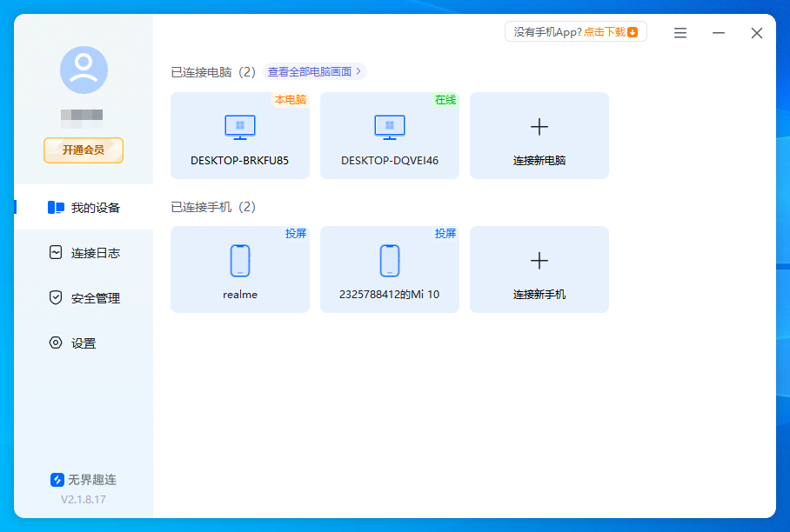Toggle 投屏 on the realme device

[296, 233]
